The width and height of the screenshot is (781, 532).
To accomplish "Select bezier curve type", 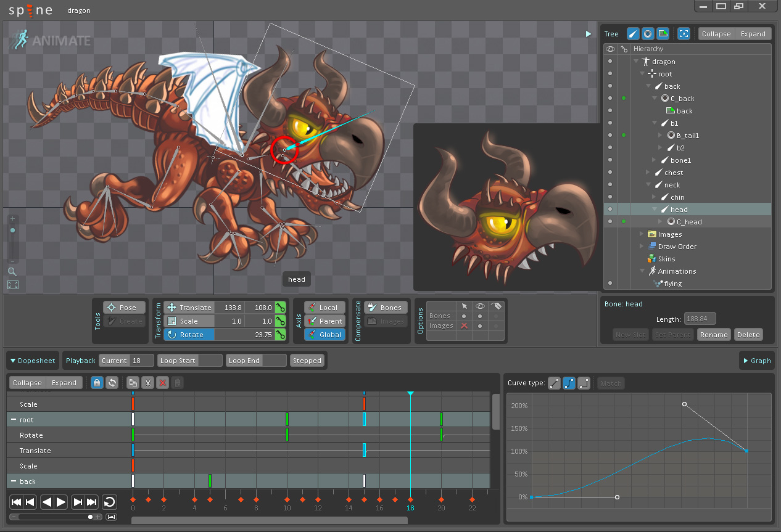I will 569,383.
